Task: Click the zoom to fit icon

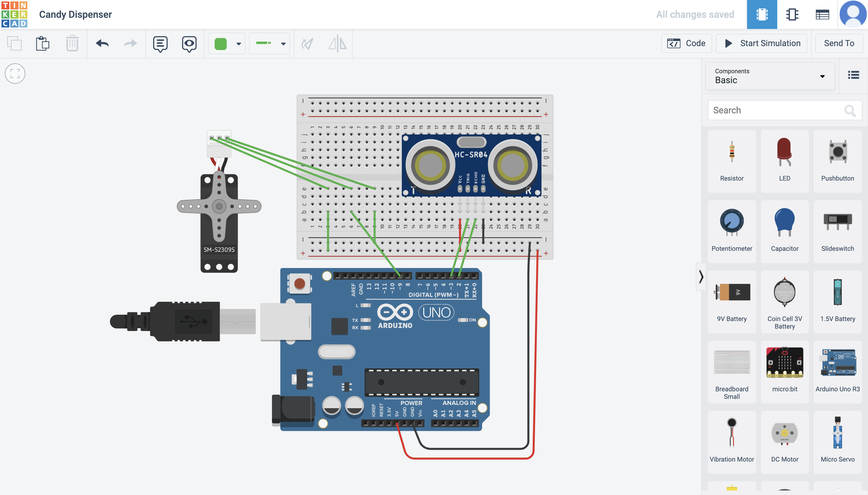Action: [x=15, y=74]
